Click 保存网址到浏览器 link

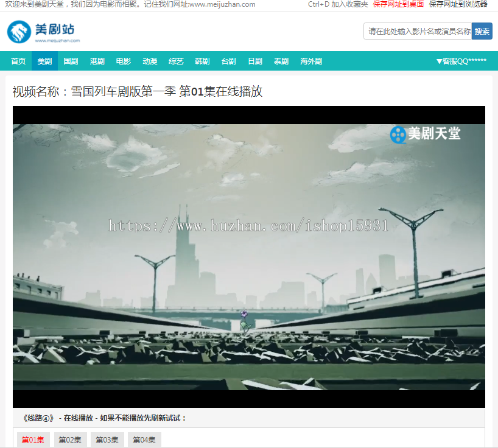[458, 4]
